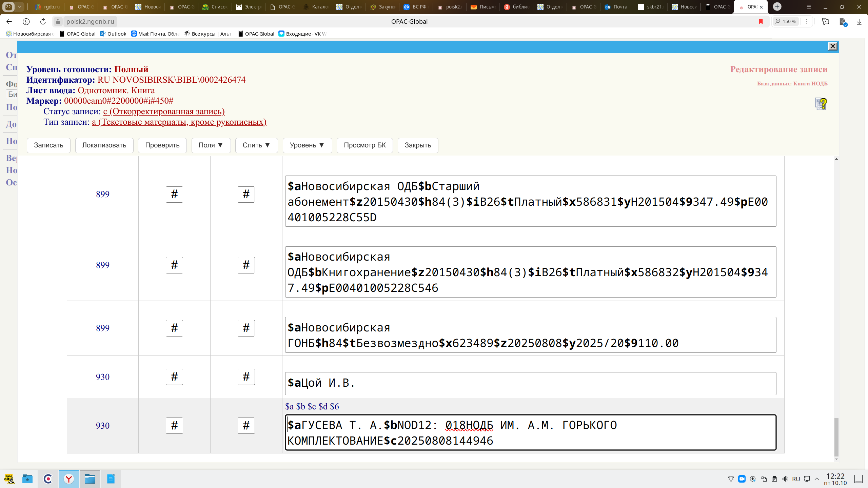
Task: Click in the 930 field containing Цой И.В.
Action: tap(531, 383)
